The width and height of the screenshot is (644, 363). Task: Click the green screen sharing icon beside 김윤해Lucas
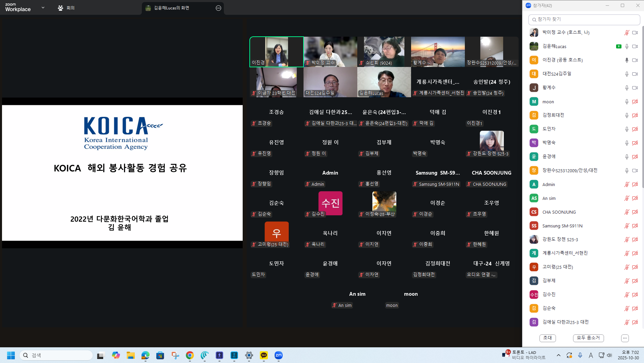[618, 46]
